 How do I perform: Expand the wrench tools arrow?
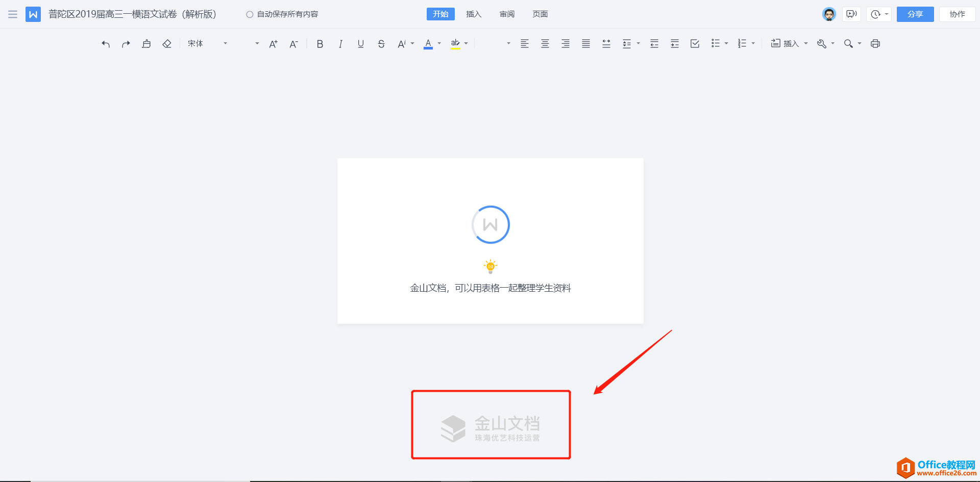point(832,44)
